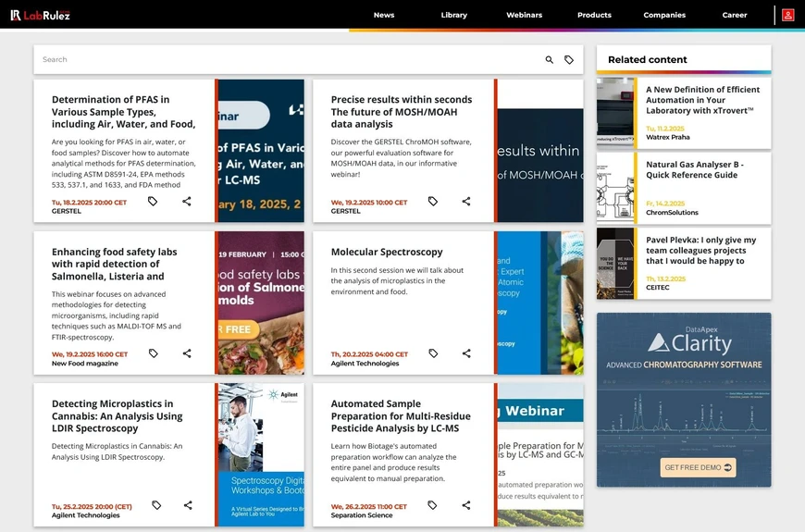Click the ChromSolutions company name
The image size is (805, 532).
(672, 212)
